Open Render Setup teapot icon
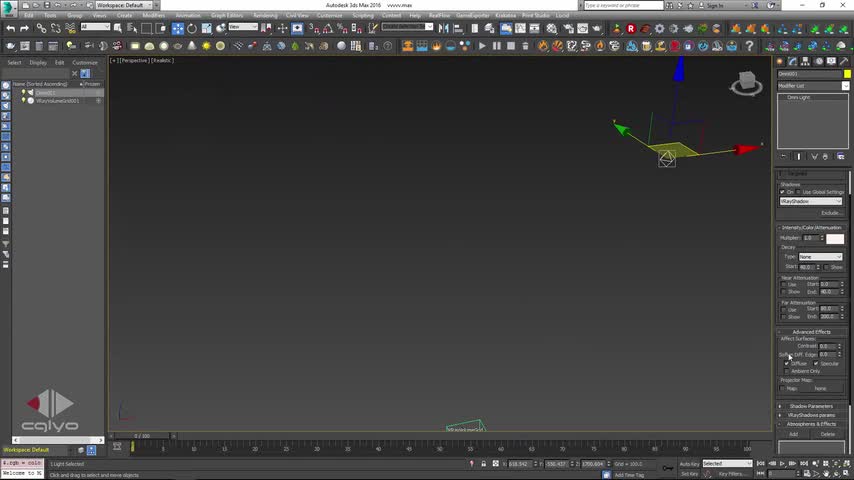Screen dimensions: 854x480 568,28
